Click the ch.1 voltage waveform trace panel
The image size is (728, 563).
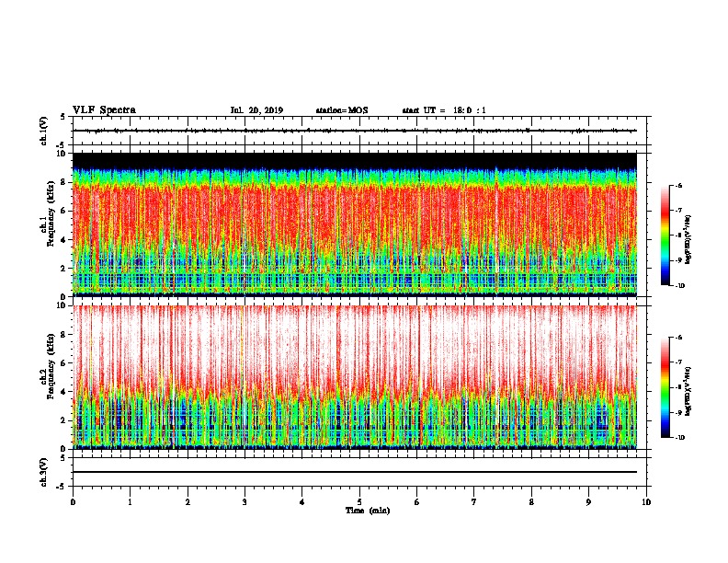(x=359, y=131)
